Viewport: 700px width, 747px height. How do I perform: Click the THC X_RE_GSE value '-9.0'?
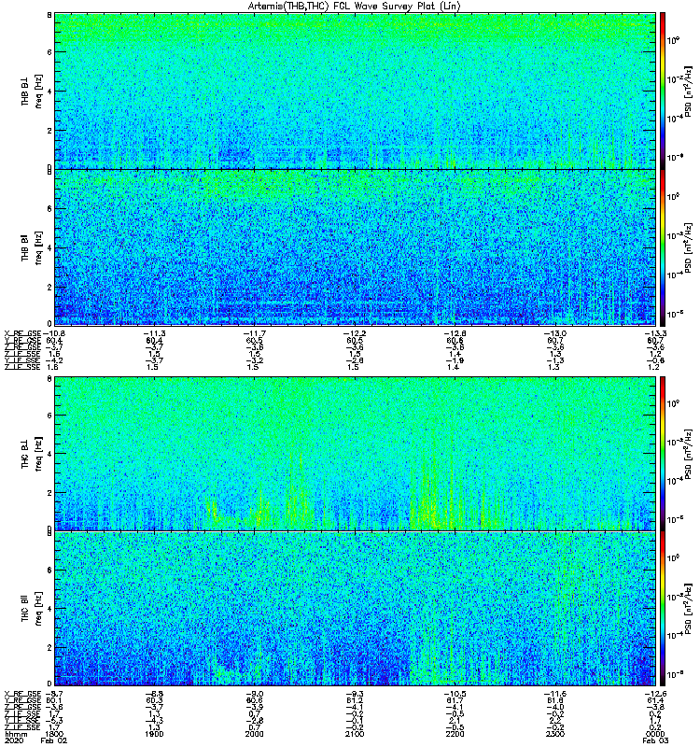point(254,694)
